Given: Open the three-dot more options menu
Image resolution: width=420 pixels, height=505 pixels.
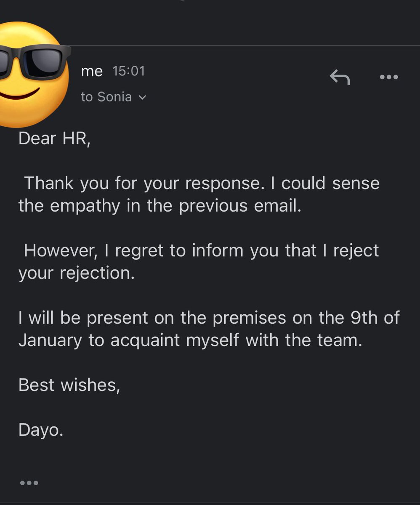Looking at the screenshot, I should pyautogui.click(x=388, y=77).
